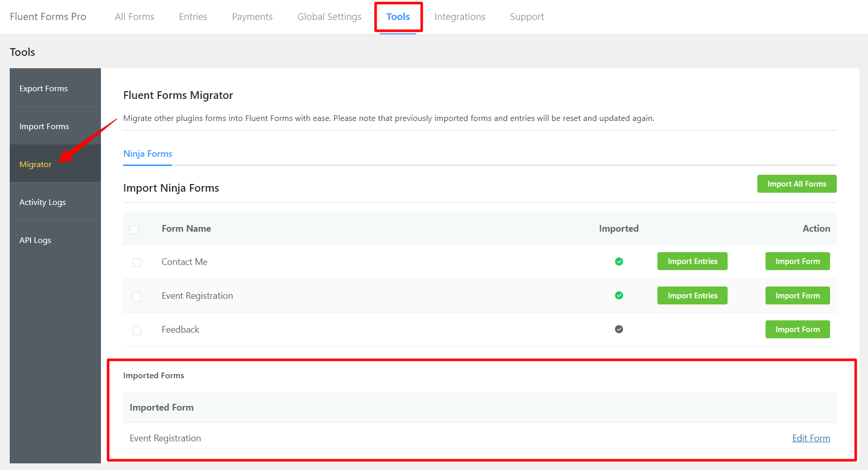Open the Support page
The image size is (868, 470).
click(527, 17)
